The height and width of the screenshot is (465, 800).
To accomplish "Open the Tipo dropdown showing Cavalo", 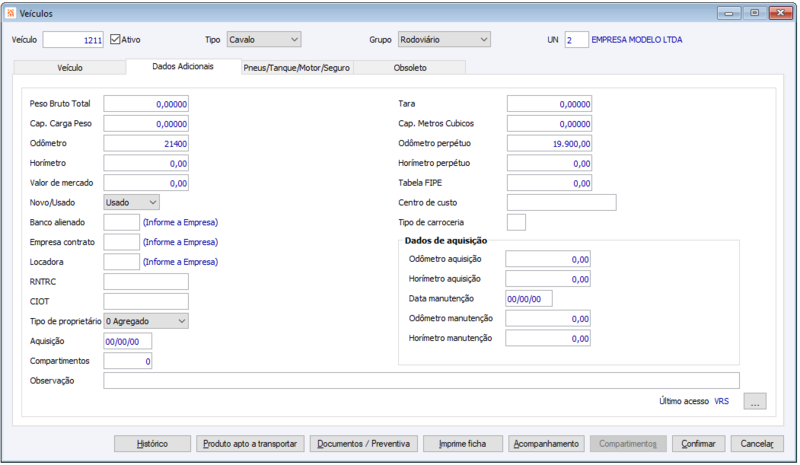I will [264, 39].
